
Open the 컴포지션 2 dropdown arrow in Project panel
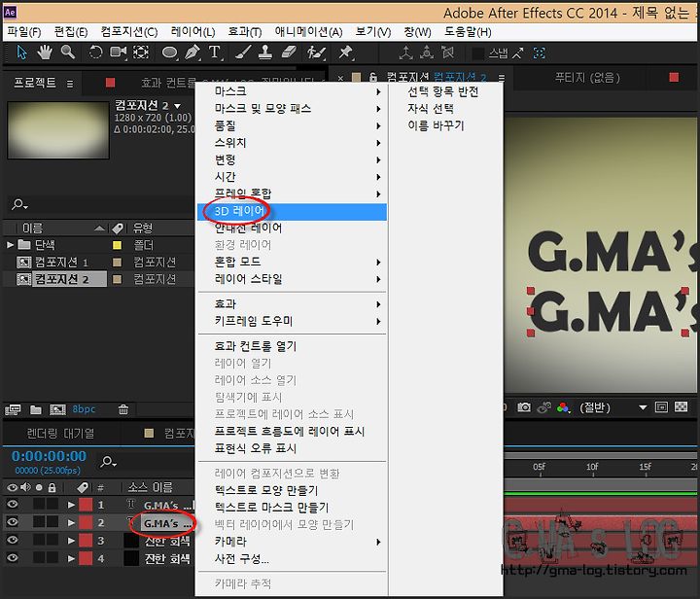click(178, 106)
